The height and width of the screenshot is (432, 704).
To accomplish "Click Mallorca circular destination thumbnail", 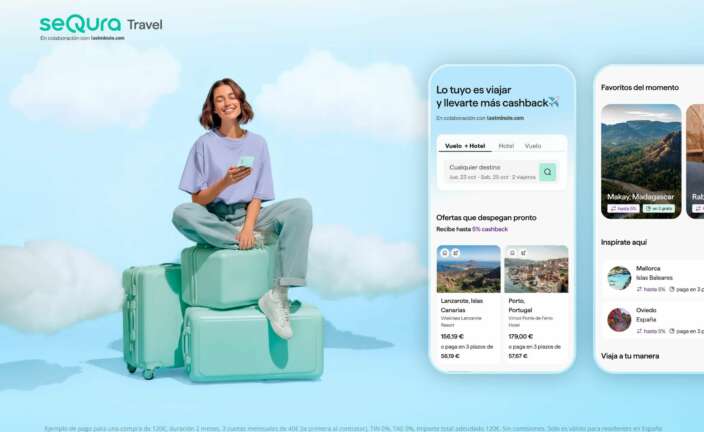I will click(x=619, y=278).
